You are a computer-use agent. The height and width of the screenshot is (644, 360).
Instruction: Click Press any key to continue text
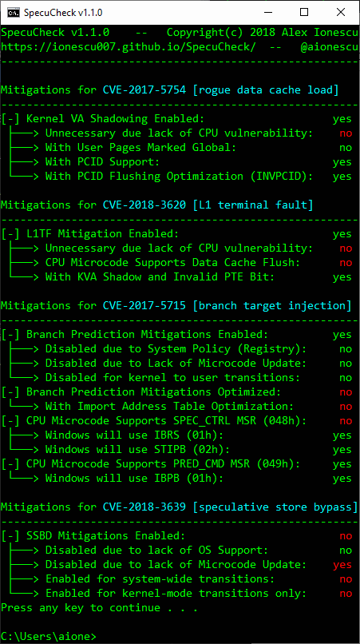99,608
